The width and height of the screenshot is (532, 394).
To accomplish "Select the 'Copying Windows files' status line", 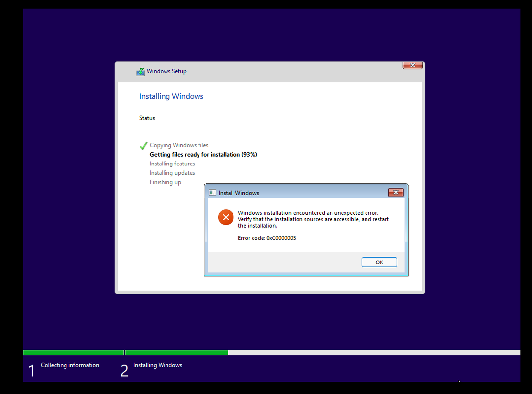I will click(x=179, y=145).
